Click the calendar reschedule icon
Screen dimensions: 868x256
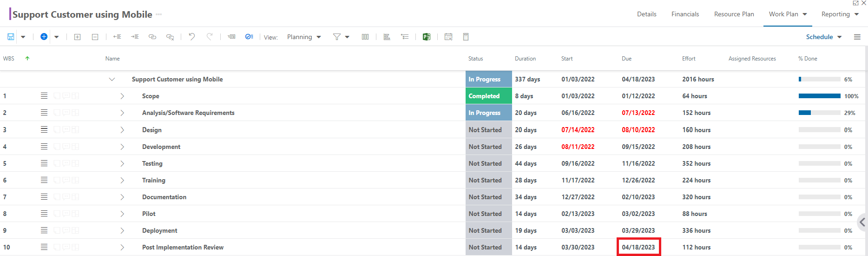click(448, 37)
